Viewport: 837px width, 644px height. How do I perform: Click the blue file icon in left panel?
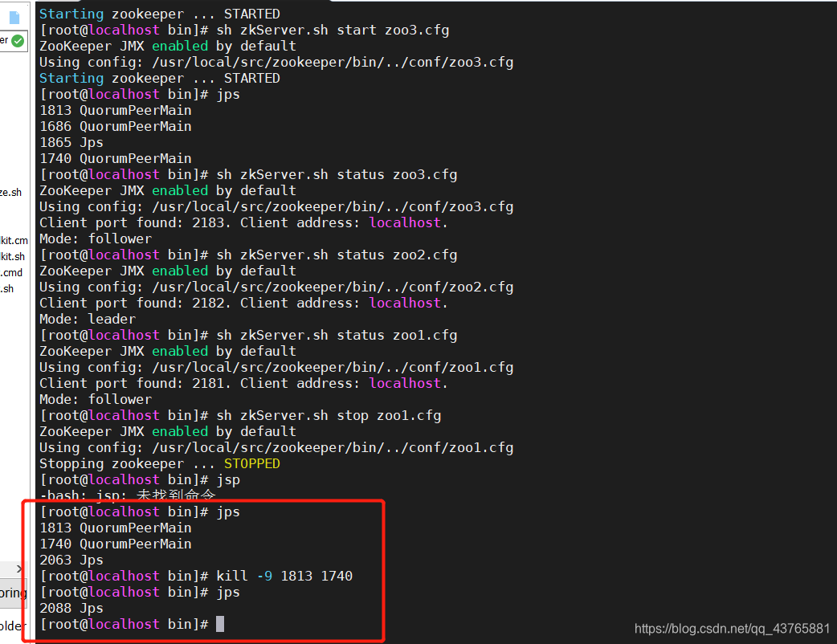point(14,18)
